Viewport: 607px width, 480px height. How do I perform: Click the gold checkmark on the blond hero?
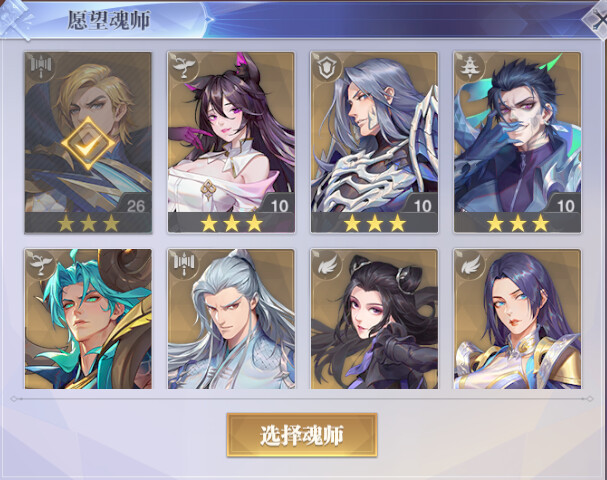88,144
